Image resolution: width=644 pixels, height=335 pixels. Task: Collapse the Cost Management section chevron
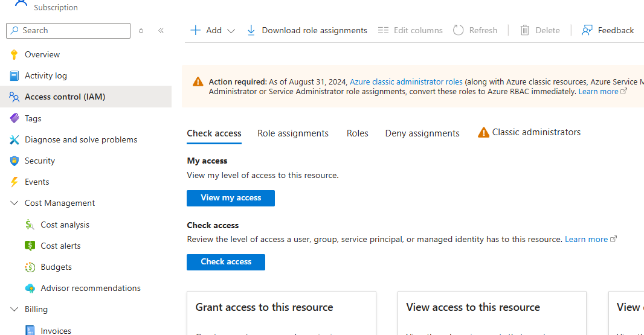14,203
